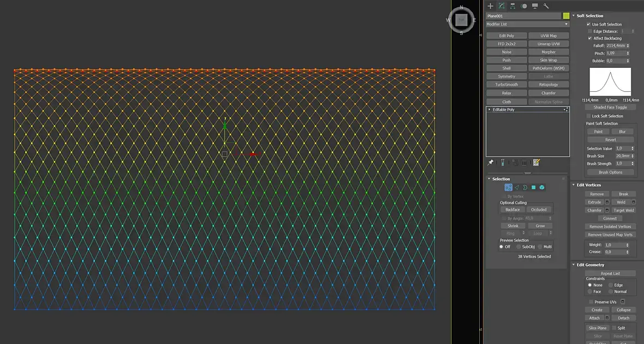The height and width of the screenshot is (344, 644).
Task: Open the Display panel tab
Action: [535, 6]
